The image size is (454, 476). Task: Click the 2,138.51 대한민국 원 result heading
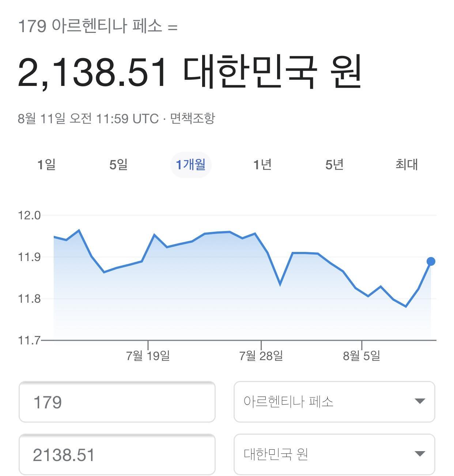tap(190, 72)
